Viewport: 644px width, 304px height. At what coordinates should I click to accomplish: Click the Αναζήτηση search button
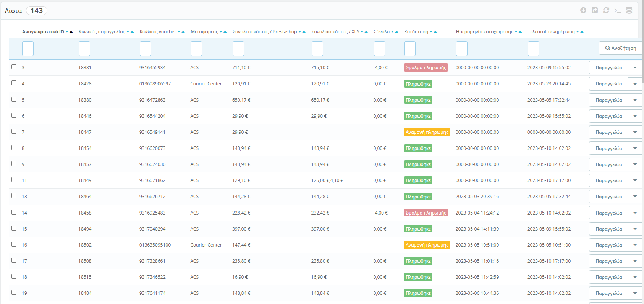click(620, 48)
